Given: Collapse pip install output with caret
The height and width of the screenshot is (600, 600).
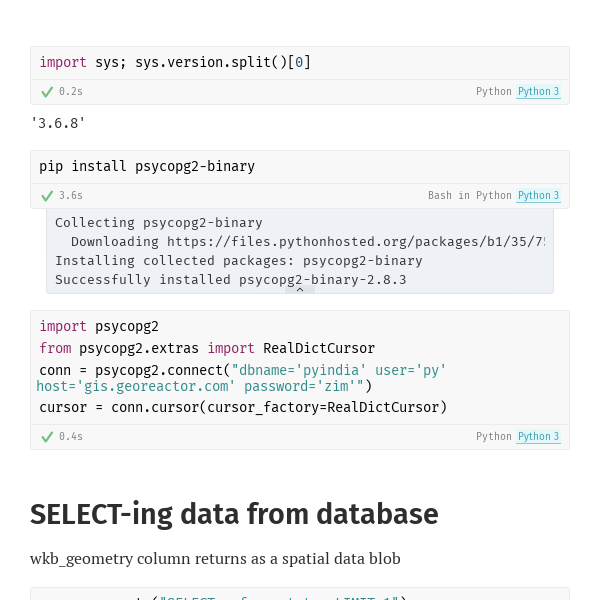Looking at the screenshot, I should (x=300, y=290).
